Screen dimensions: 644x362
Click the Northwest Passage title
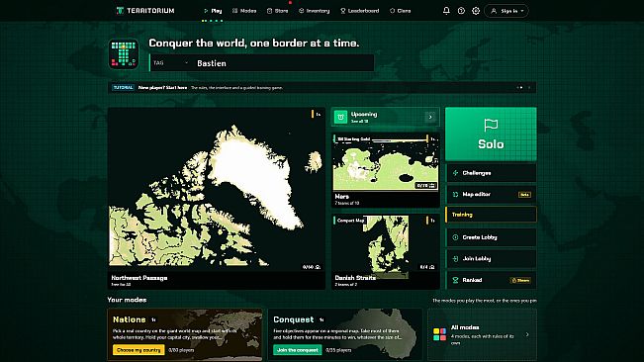pos(139,278)
